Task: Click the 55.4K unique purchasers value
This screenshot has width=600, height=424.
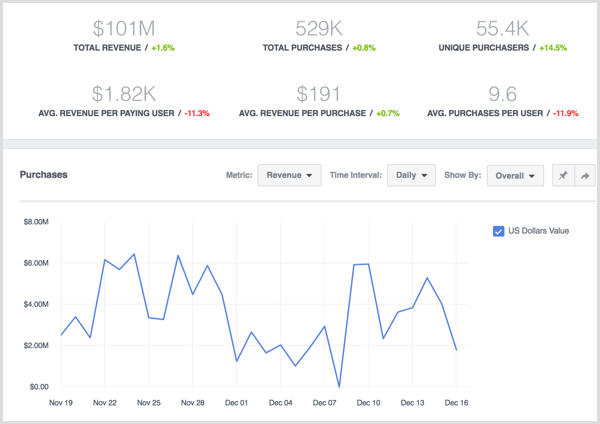Action: click(502, 28)
